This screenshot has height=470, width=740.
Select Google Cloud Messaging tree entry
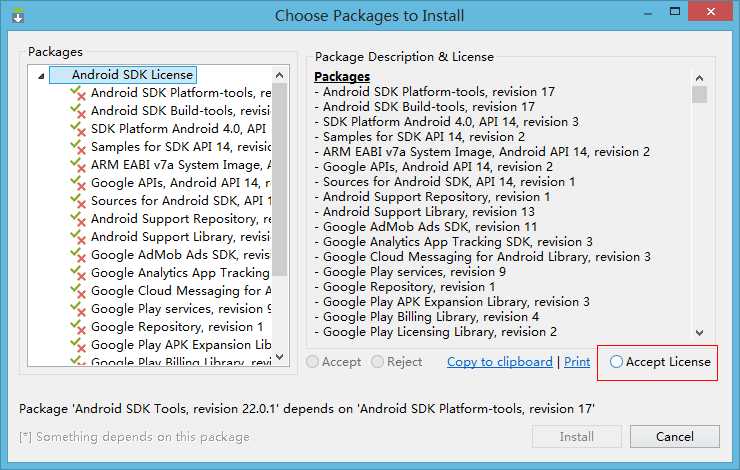[181, 291]
